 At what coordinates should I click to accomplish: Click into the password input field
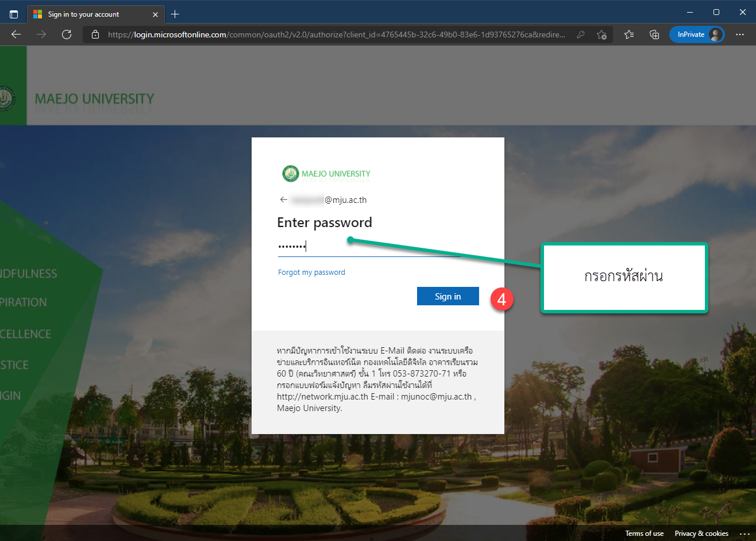coord(379,247)
